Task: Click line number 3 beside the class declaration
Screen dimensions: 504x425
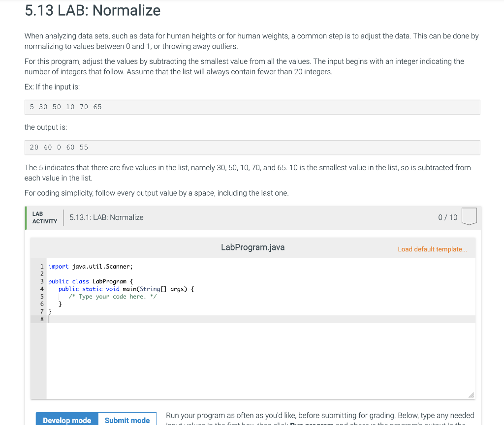Action: [42, 281]
